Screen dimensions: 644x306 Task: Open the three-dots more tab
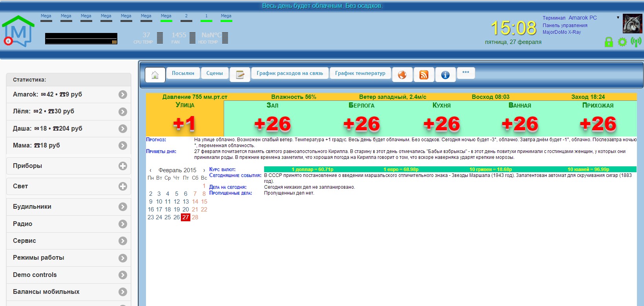(466, 73)
